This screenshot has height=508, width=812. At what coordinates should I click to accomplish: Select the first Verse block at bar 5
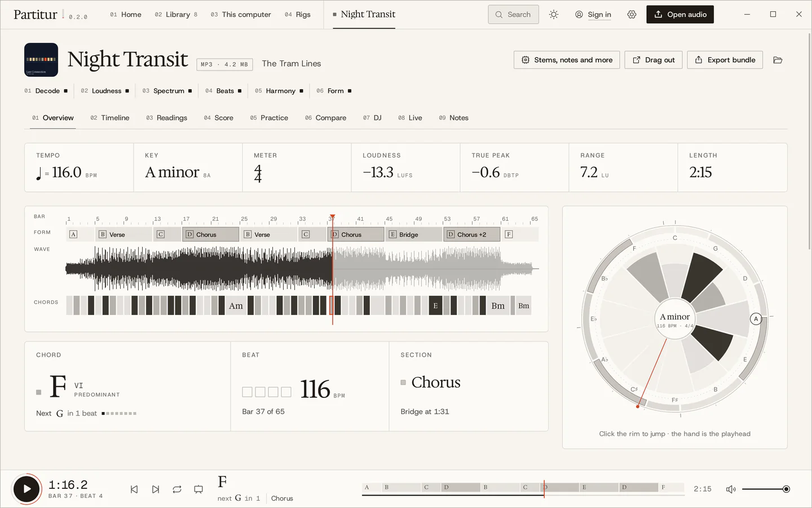point(124,234)
